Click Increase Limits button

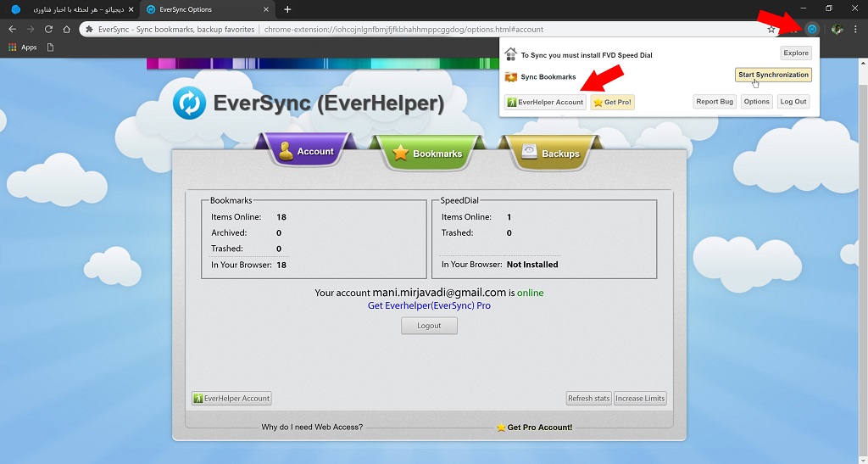click(x=640, y=398)
